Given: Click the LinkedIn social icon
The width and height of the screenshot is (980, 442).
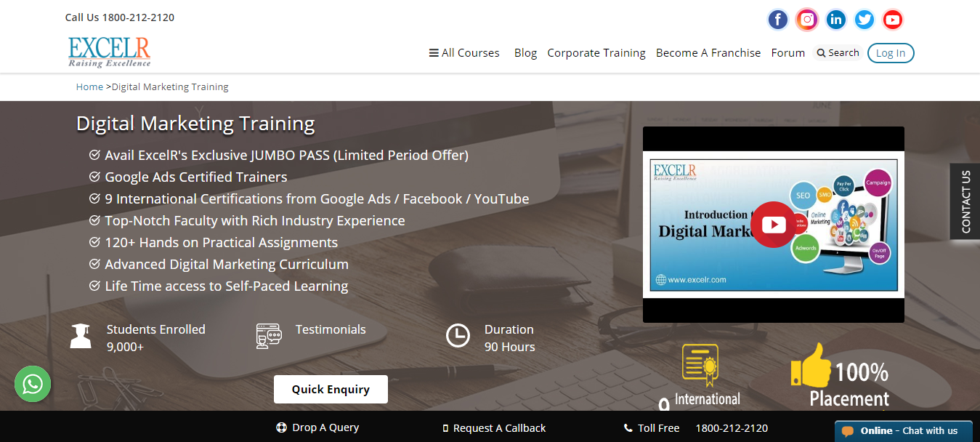Looking at the screenshot, I should click(x=835, y=20).
